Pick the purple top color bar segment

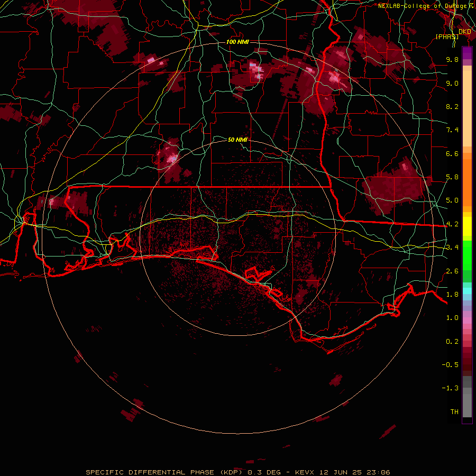pyautogui.click(x=467, y=53)
